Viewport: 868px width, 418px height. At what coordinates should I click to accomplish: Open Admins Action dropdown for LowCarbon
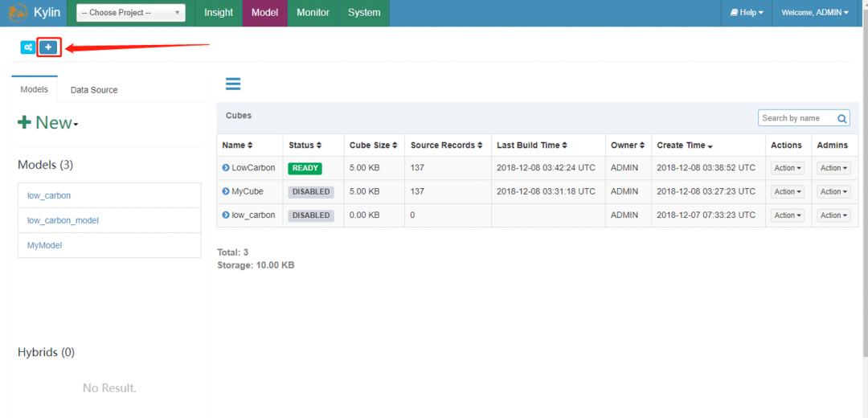point(833,168)
